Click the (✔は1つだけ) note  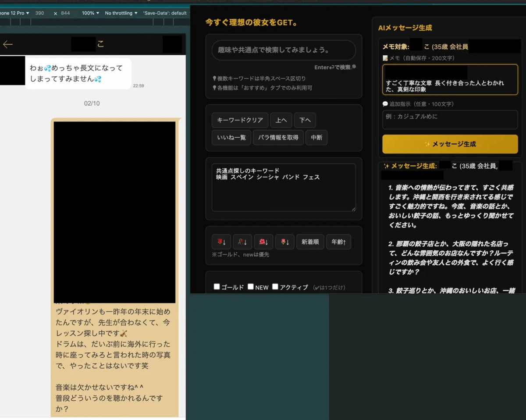(x=329, y=288)
